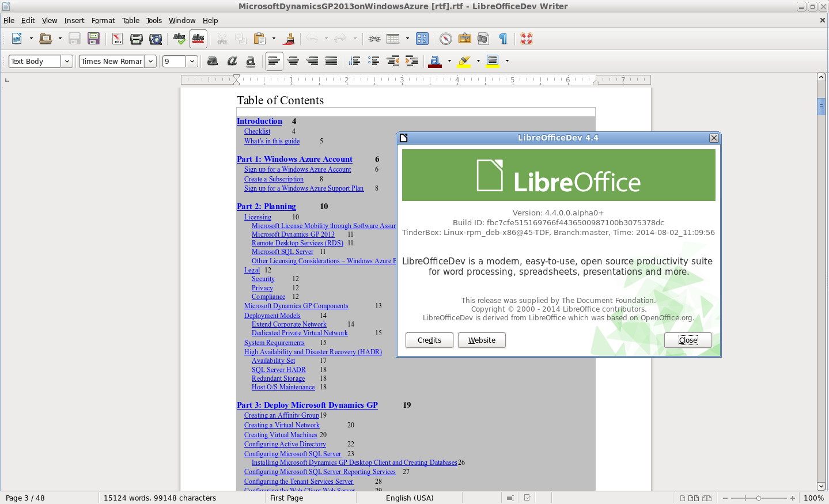The height and width of the screenshot is (504, 829).
Task: Expand the Text Body paragraph style dropdown
Action: pyautogui.click(x=67, y=61)
